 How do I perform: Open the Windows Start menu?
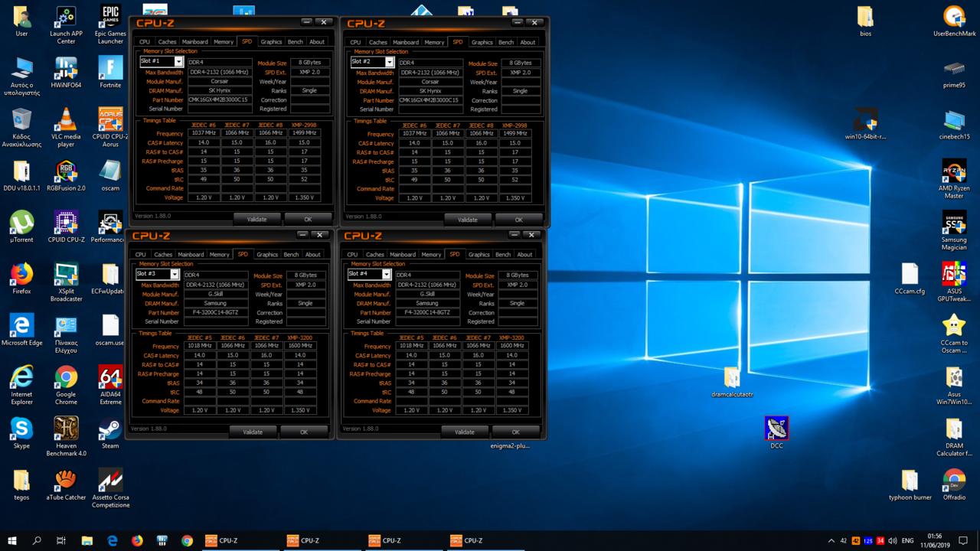(11, 541)
